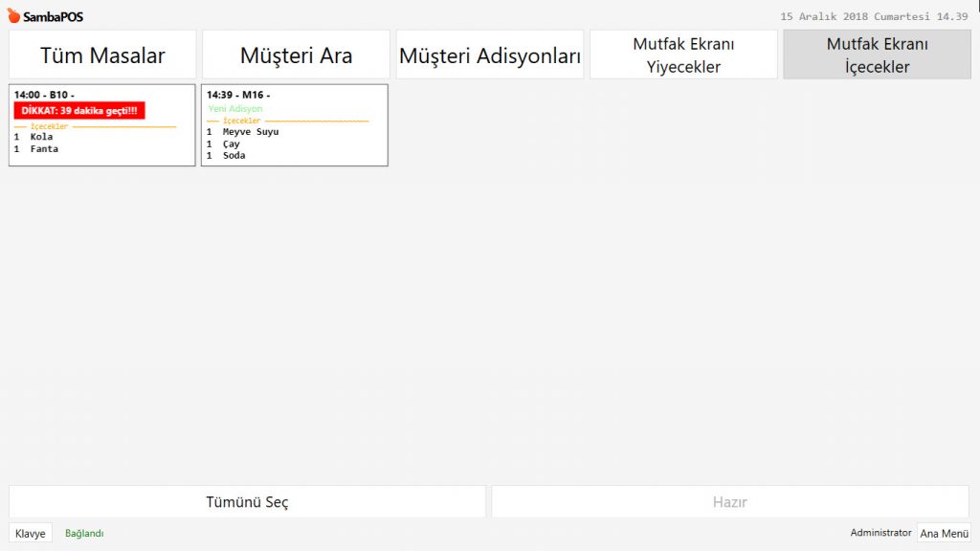This screenshot has width=980, height=551.
Task: Open the Klavye on-screen keyboard
Action: coord(31,534)
